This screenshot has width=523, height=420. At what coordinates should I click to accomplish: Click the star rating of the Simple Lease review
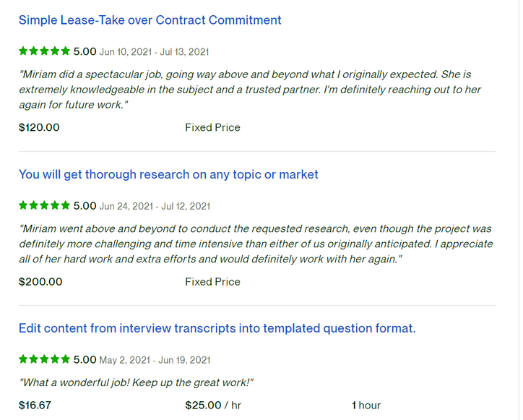pyautogui.click(x=44, y=51)
